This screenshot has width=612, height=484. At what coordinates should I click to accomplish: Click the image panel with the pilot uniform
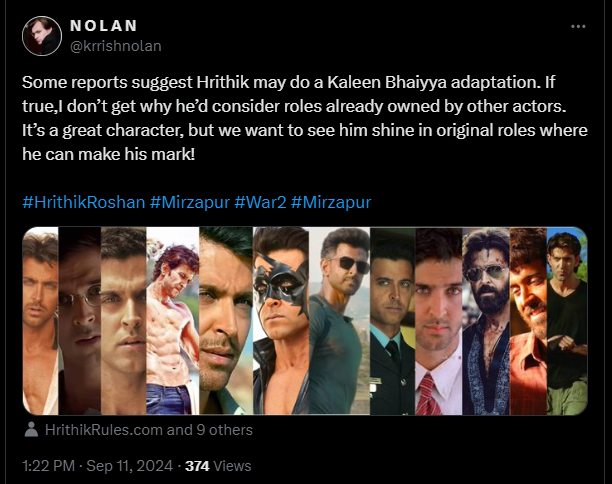point(392,321)
